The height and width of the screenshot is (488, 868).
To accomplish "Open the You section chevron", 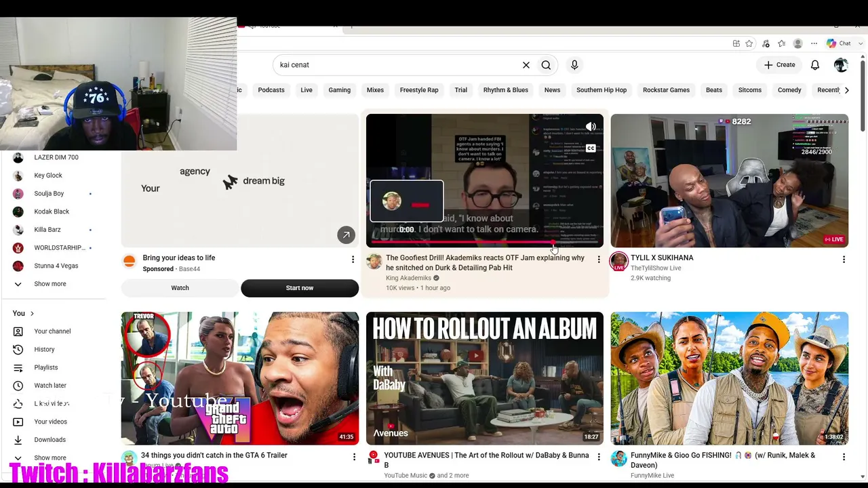I will tap(32, 314).
